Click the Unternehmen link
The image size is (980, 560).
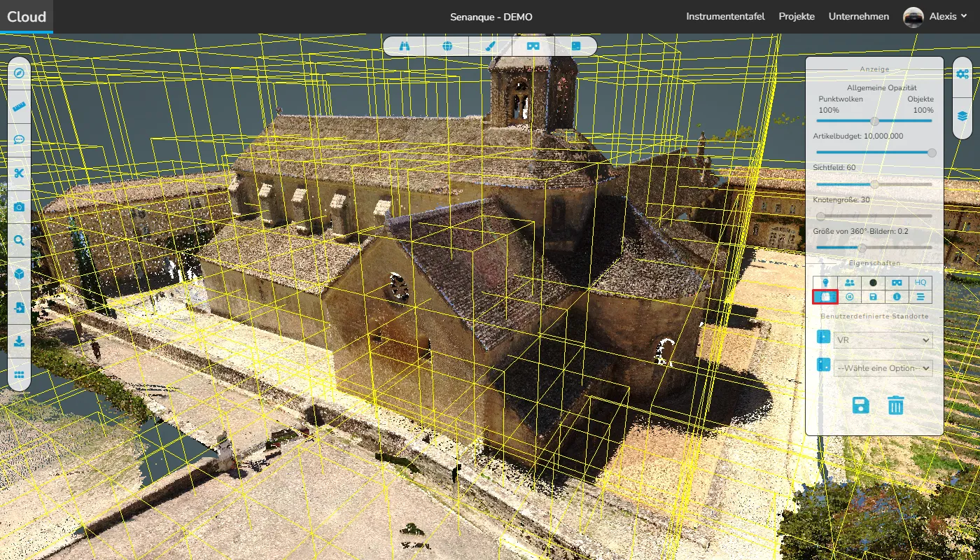point(859,17)
